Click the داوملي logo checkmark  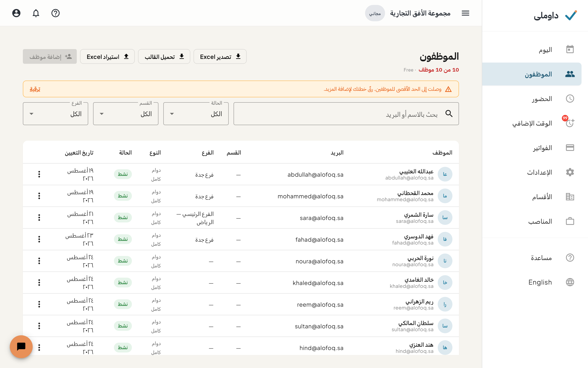(571, 15)
